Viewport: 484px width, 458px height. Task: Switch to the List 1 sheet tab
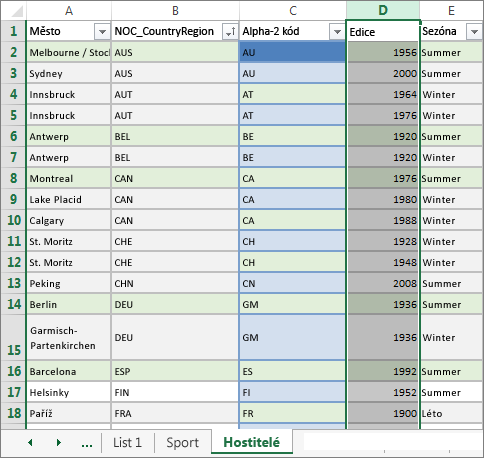pyautogui.click(x=127, y=443)
